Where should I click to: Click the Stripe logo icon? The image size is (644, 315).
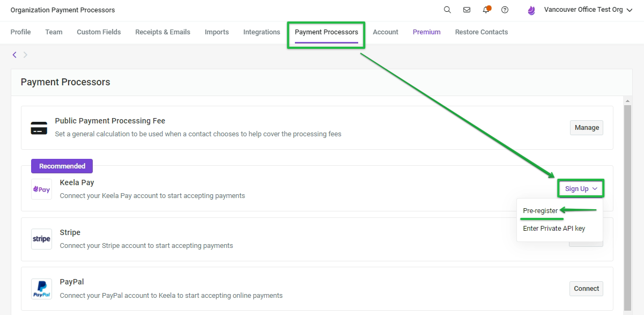41,239
